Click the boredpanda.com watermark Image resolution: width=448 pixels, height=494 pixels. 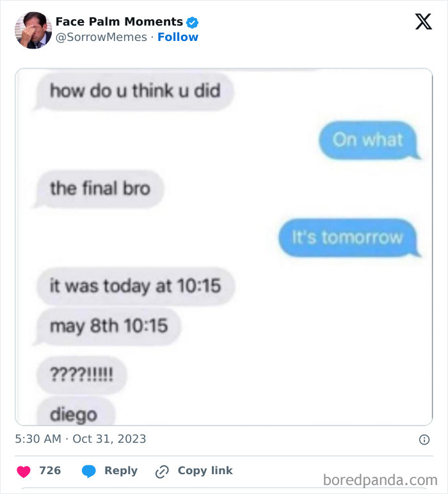click(380, 479)
